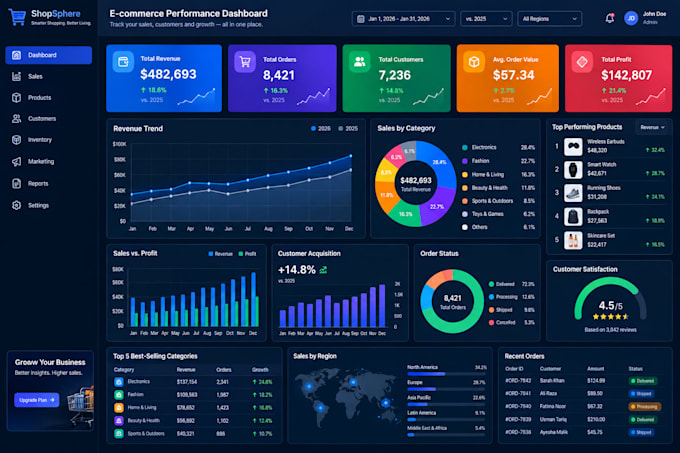Click the Avg. Order Value box icon

pos(474,62)
